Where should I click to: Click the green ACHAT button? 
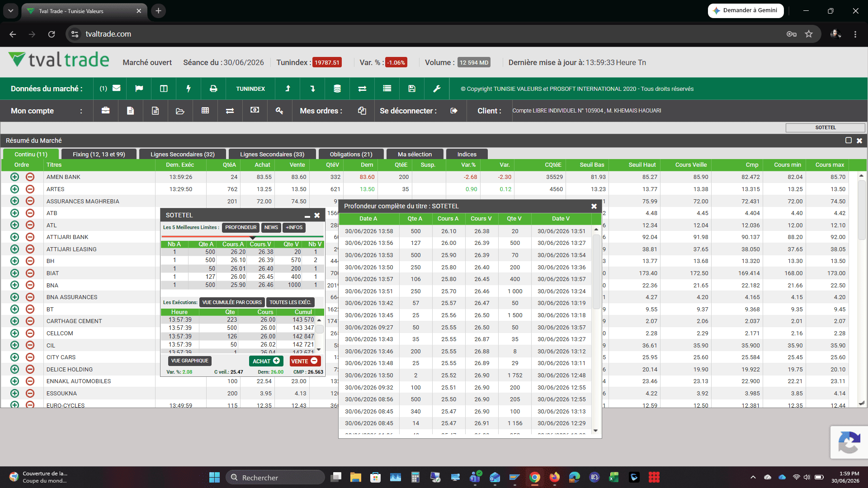coord(266,361)
